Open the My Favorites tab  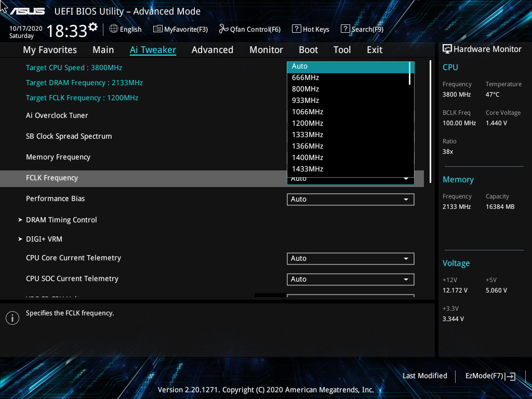[x=50, y=50]
